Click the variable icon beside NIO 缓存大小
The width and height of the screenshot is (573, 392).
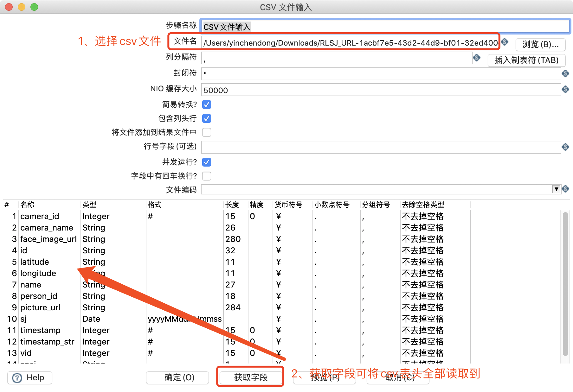[x=565, y=89]
